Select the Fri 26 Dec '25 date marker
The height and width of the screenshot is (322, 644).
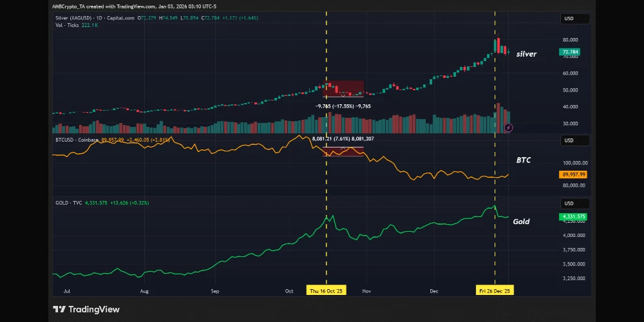point(495,291)
